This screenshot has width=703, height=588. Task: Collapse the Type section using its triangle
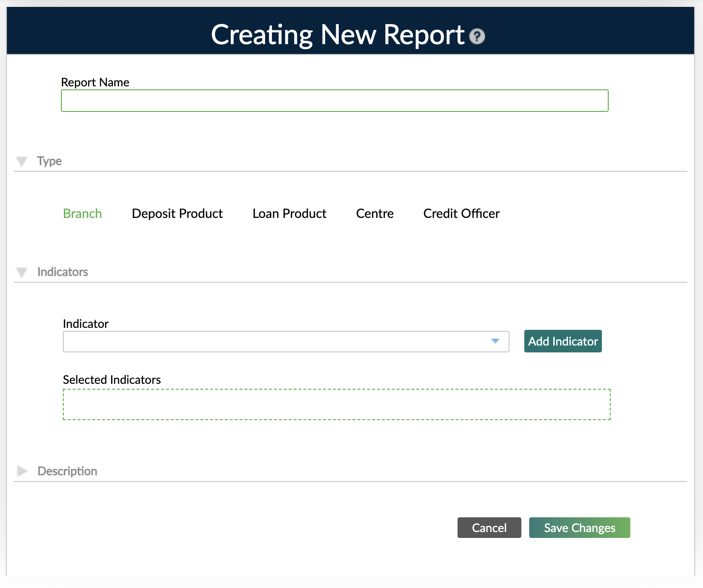(22, 160)
